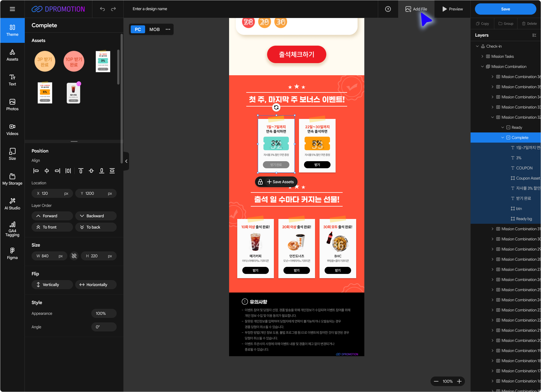The image size is (541, 392).
Task: Open the Photos sidebar panel
Action: pos(12,105)
